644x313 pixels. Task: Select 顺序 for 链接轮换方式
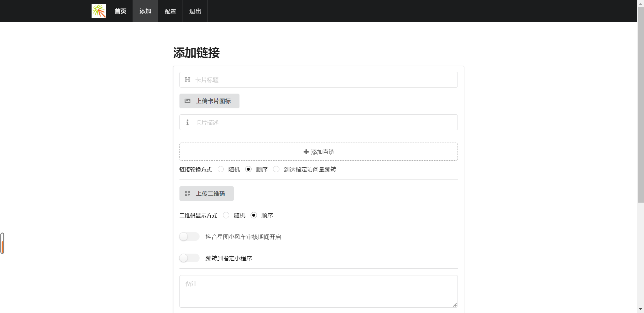(x=248, y=169)
